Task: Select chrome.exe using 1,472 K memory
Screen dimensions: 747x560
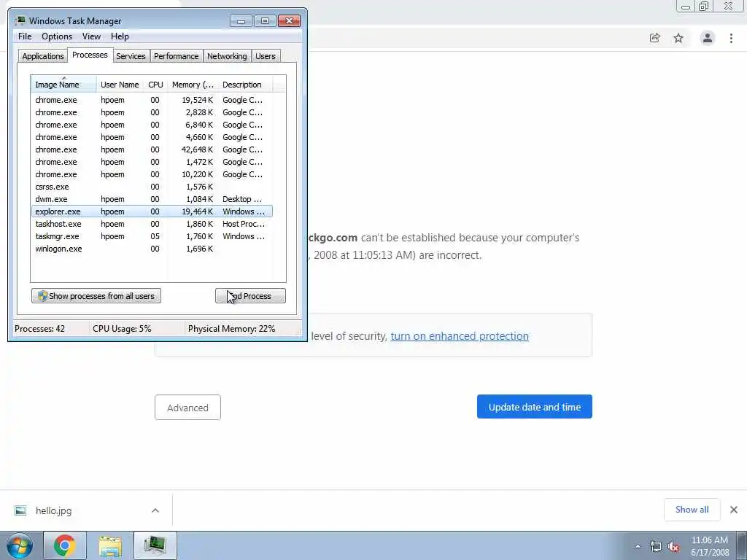Action: [152, 162]
